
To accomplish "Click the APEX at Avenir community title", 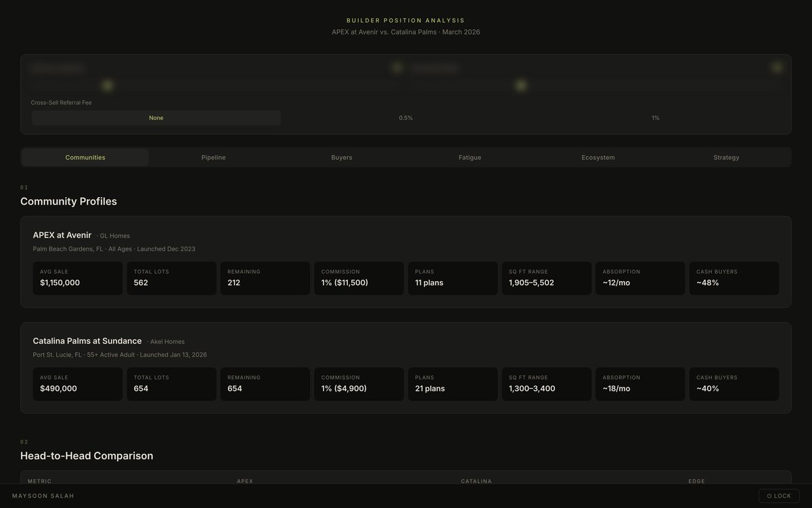I will [x=62, y=235].
